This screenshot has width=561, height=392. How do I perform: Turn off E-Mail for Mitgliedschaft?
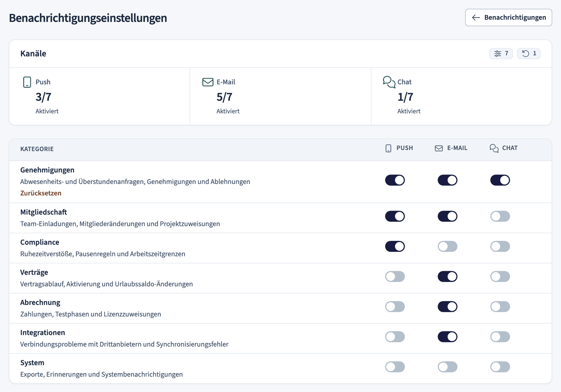447,216
